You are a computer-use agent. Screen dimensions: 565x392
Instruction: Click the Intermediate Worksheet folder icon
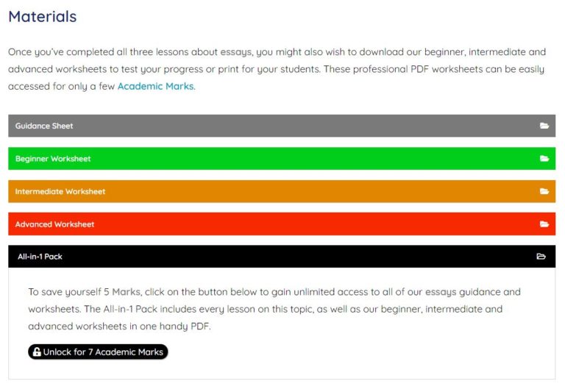pos(544,191)
